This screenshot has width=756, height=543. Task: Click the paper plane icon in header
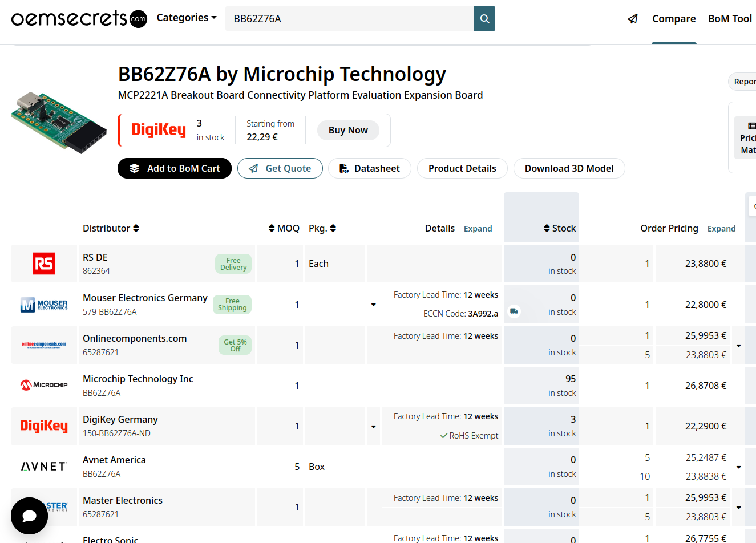coord(633,19)
